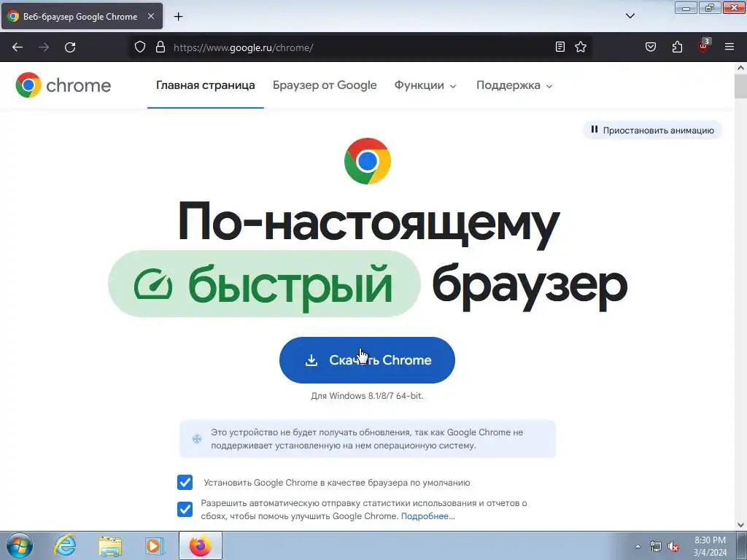Open the taskbar clock and date

pyautogui.click(x=710, y=546)
